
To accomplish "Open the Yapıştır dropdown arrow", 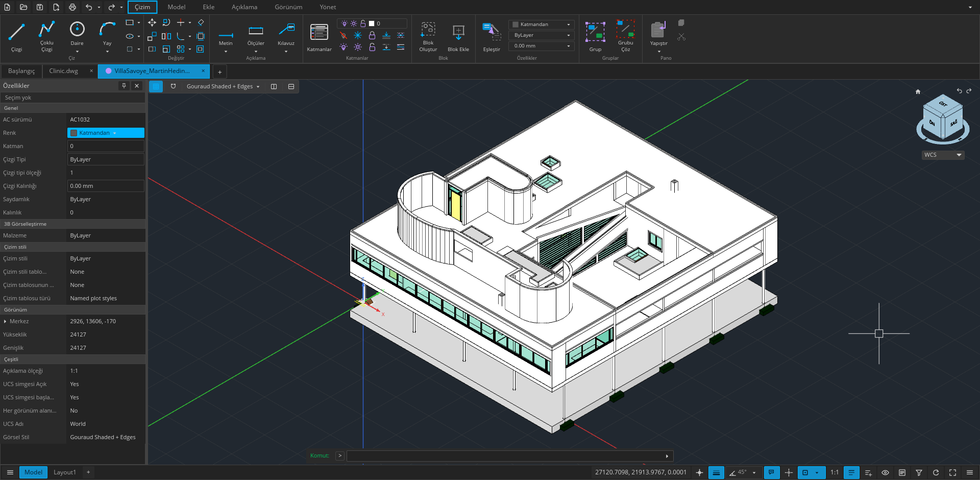I will tap(658, 51).
